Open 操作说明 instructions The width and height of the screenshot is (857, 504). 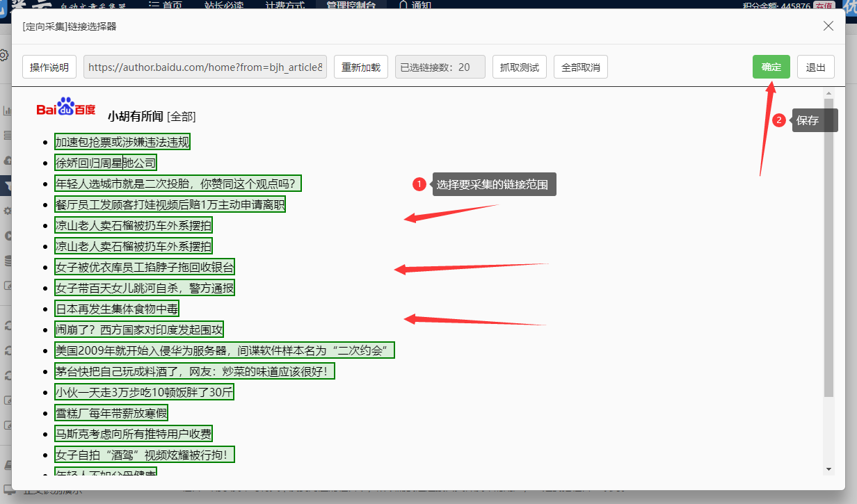(49, 67)
